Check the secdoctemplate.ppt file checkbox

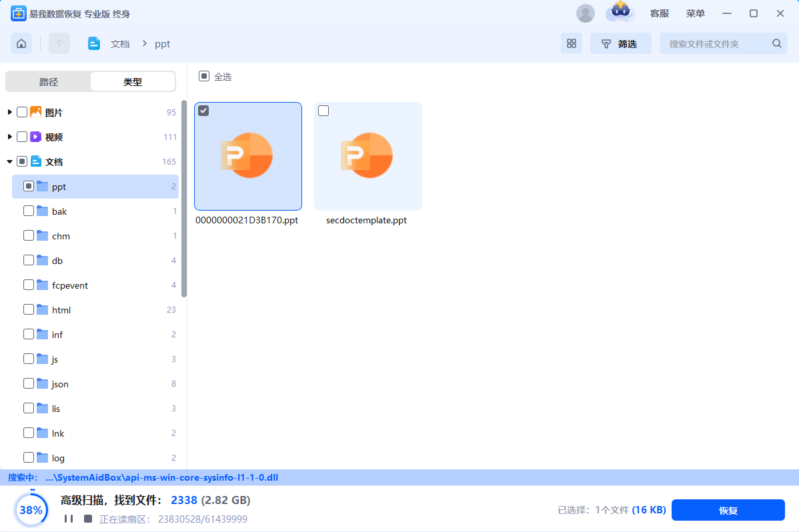323,111
